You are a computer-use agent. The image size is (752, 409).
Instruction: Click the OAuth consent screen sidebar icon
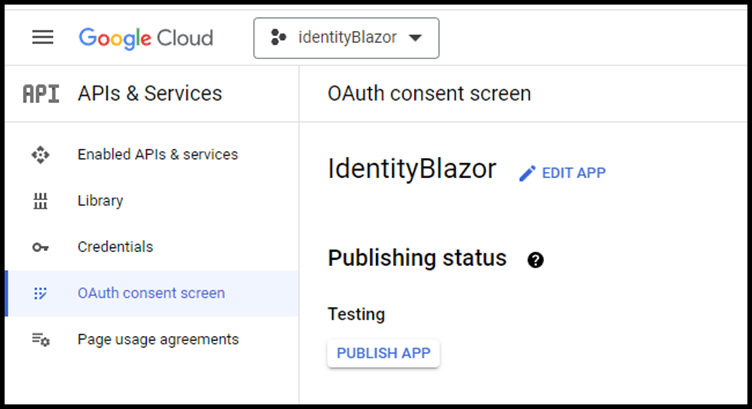(x=40, y=293)
